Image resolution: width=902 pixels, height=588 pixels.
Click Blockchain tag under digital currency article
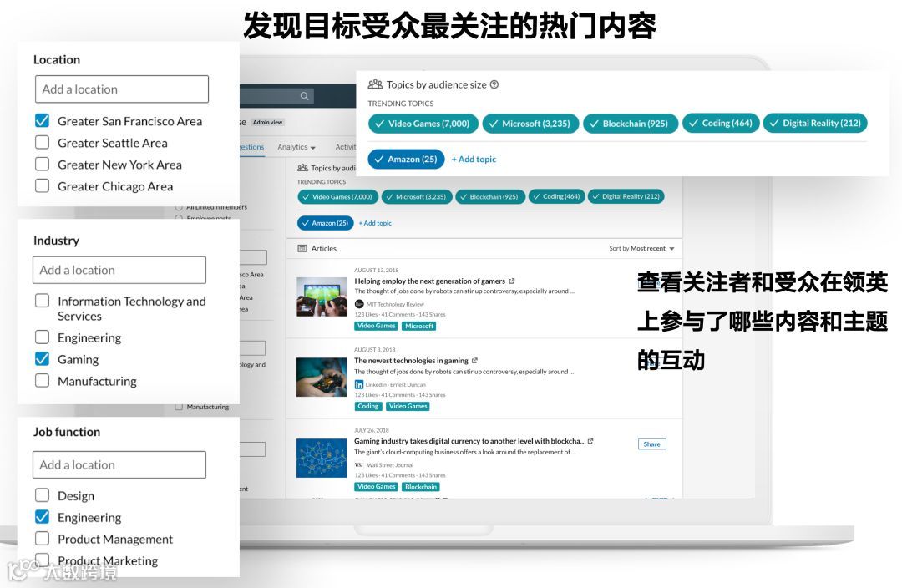click(x=420, y=487)
